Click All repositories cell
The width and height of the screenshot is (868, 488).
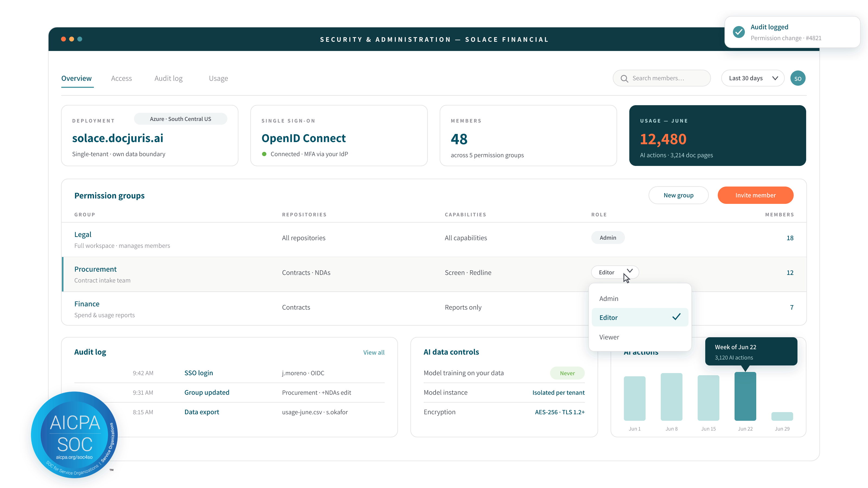coord(304,238)
